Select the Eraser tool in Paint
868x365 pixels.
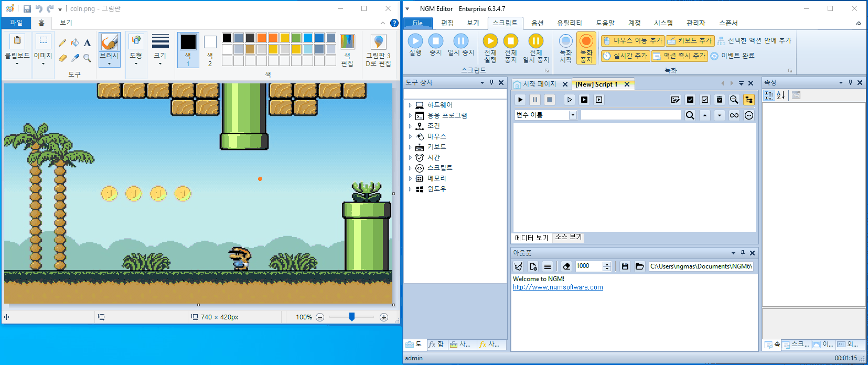click(x=62, y=58)
